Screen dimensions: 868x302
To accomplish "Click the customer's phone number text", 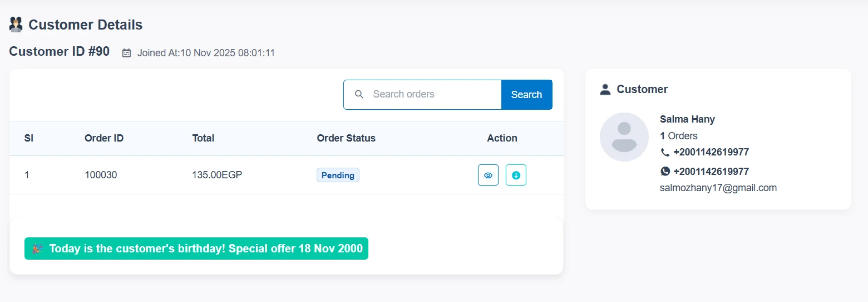I will click(x=711, y=152).
